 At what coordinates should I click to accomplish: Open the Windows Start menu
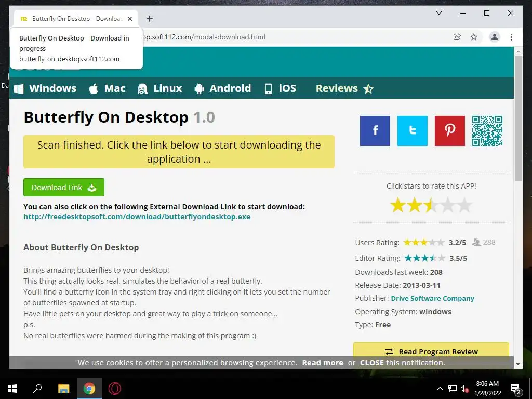[12, 389]
